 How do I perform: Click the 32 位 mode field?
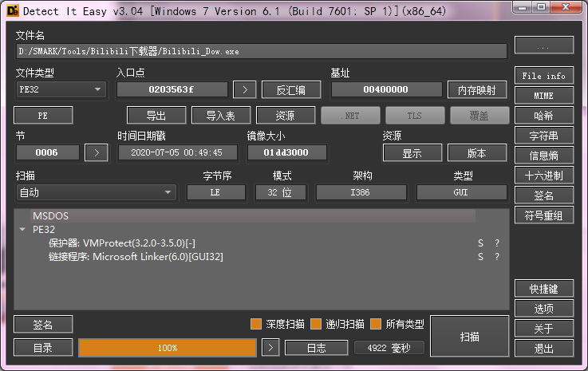point(280,192)
